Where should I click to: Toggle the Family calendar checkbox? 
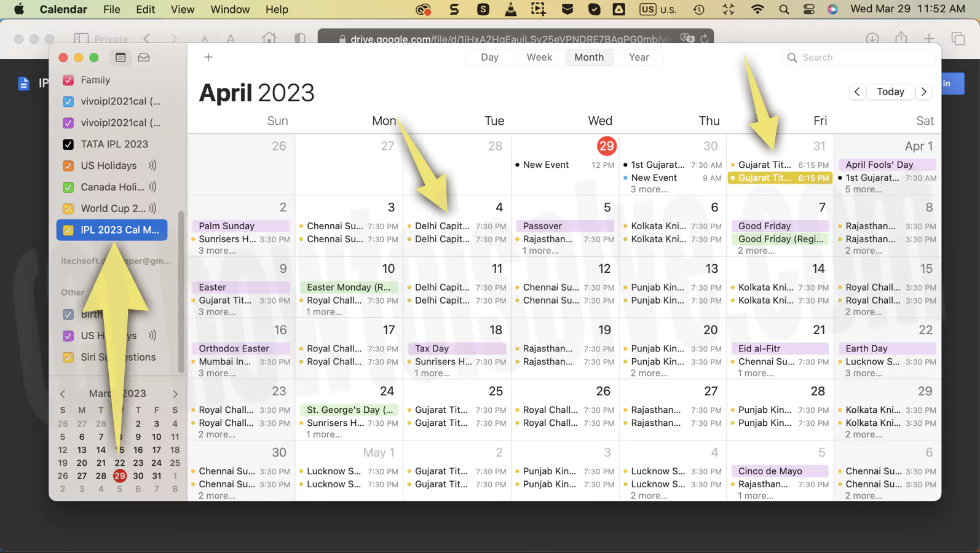(x=68, y=80)
